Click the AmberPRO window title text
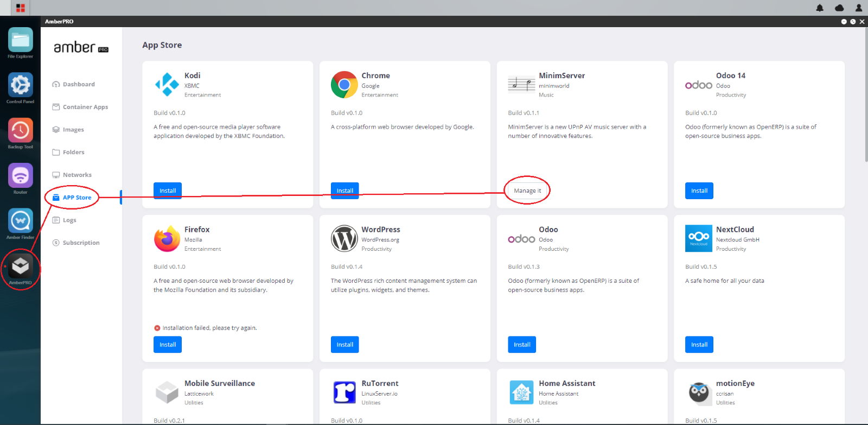Viewport: 868px width, 425px height. click(x=59, y=22)
